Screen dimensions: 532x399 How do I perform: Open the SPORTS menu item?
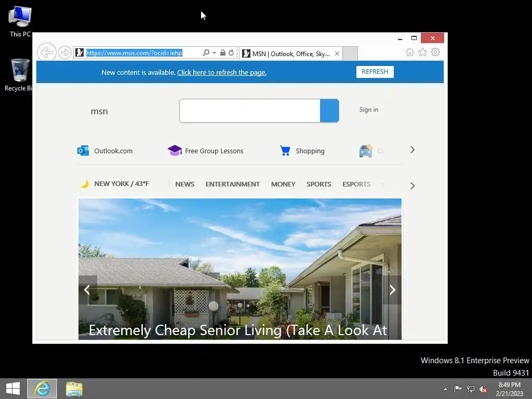pyautogui.click(x=318, y=184)
